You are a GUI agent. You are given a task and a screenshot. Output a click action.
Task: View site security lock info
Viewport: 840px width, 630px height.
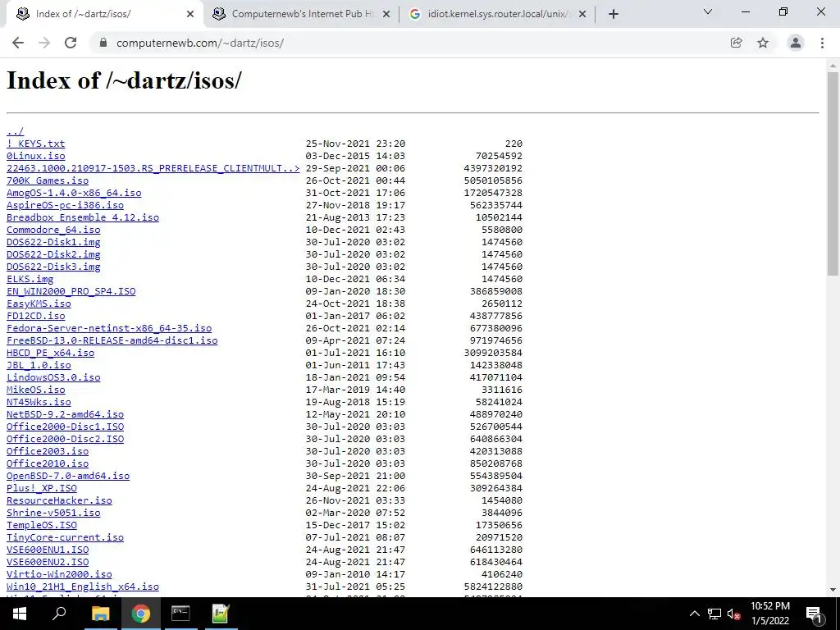click(x=103, y=43)
